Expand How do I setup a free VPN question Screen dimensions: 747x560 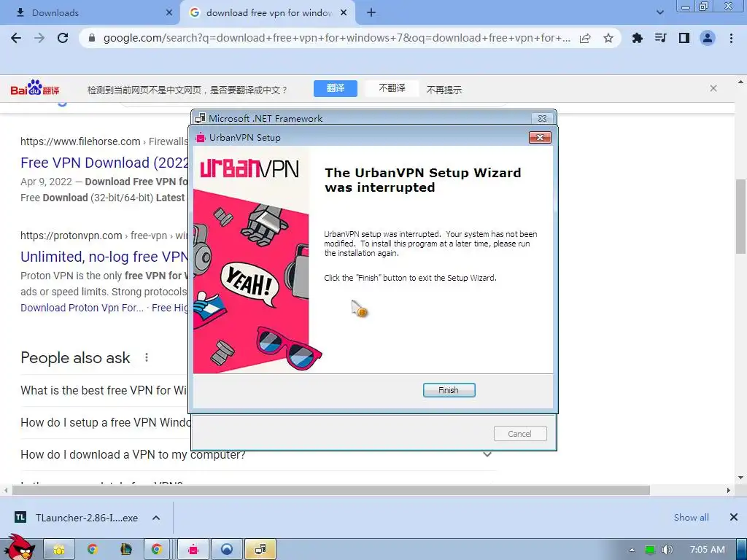pyautogui.click(x=105, y=422)
